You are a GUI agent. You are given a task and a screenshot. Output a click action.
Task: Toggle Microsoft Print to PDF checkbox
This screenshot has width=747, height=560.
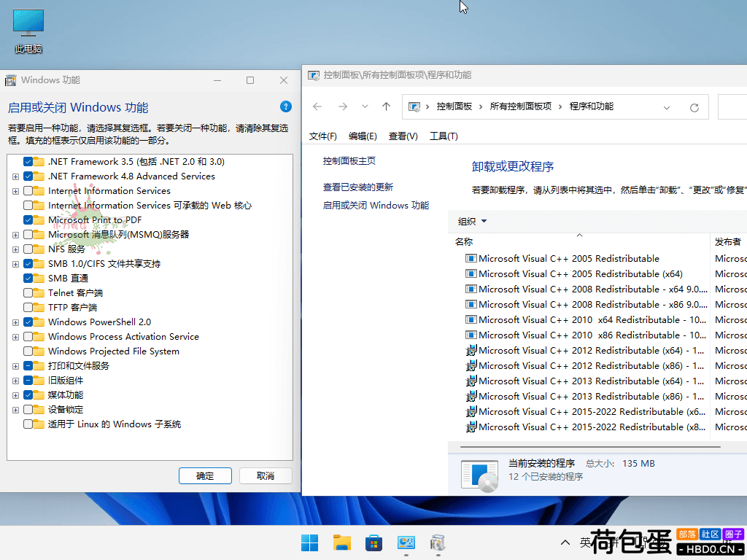pyautogui.click(x=28, y=220)
